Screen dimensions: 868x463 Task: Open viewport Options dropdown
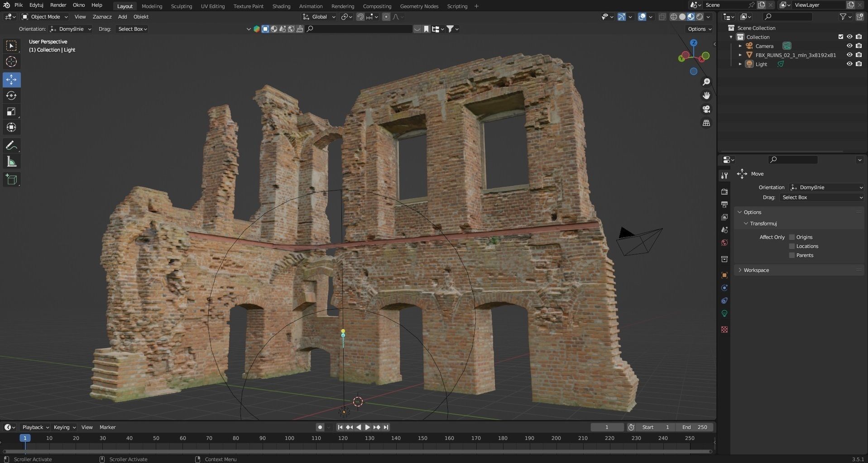(x=700, y=29)
